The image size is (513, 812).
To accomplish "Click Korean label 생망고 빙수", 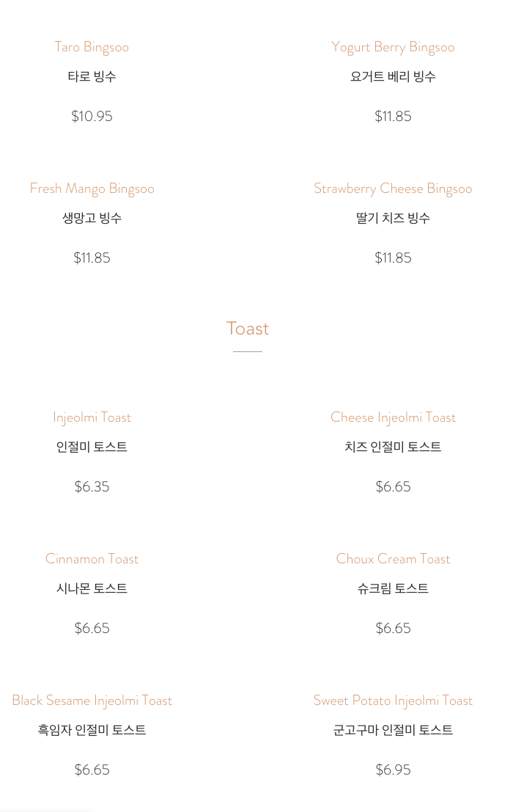I will 92,218.
